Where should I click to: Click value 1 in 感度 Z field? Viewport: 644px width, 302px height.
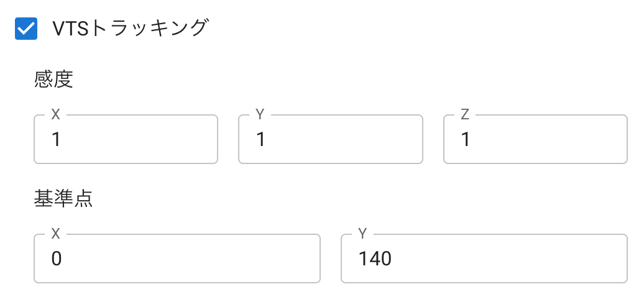coord(466,140)
